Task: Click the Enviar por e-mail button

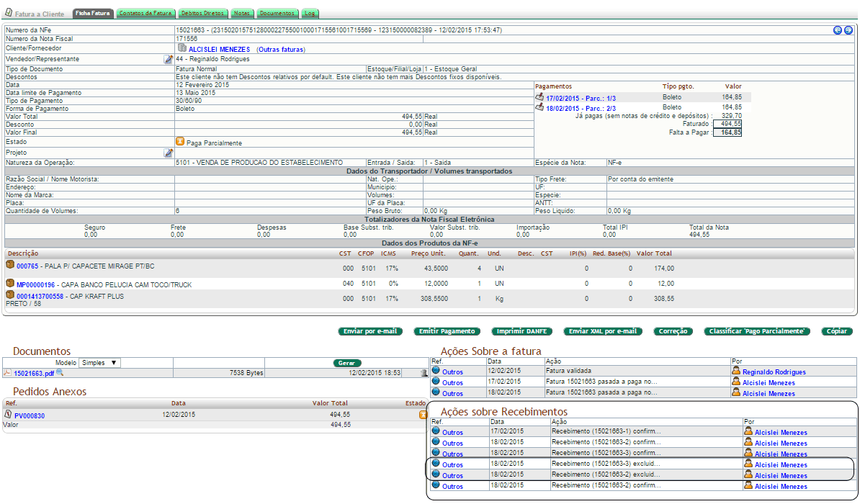Action: coord(370,331)
